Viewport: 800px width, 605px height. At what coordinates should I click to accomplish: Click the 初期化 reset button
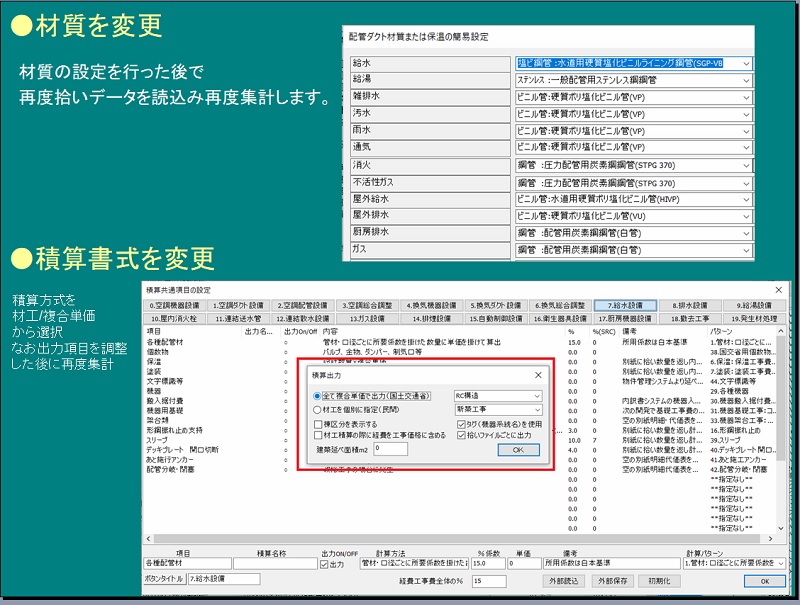659,581
